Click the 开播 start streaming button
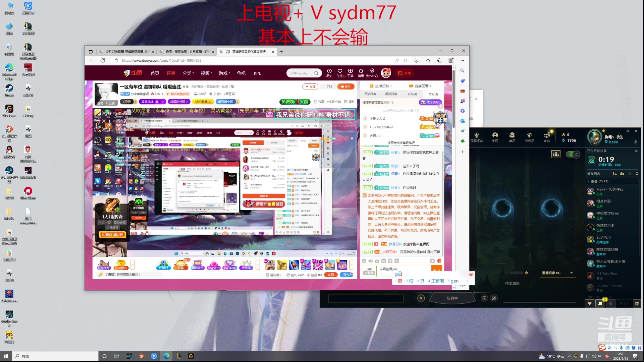Image resolution: width=644 pixels, height=362 pixels. (x=404, y=73)
